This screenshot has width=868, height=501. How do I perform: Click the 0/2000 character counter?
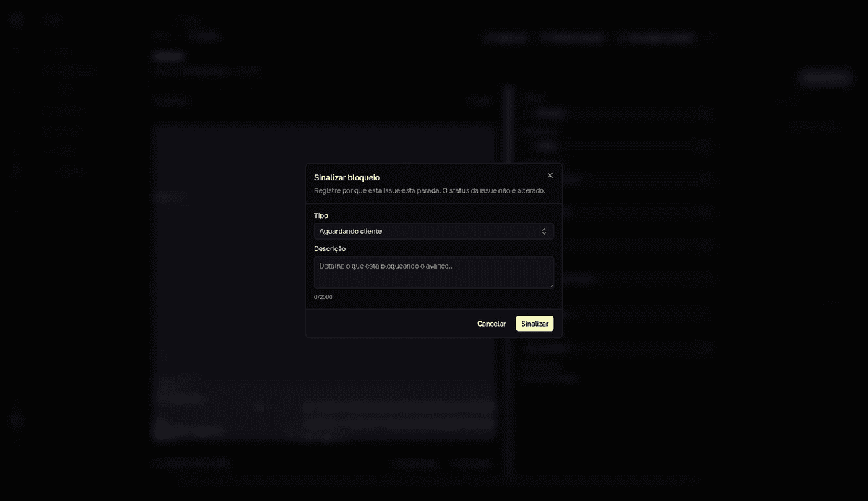point(323,297)
